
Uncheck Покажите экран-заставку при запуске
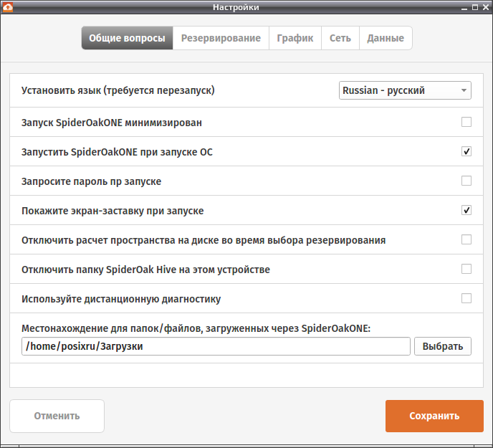[x=466, y=210]
